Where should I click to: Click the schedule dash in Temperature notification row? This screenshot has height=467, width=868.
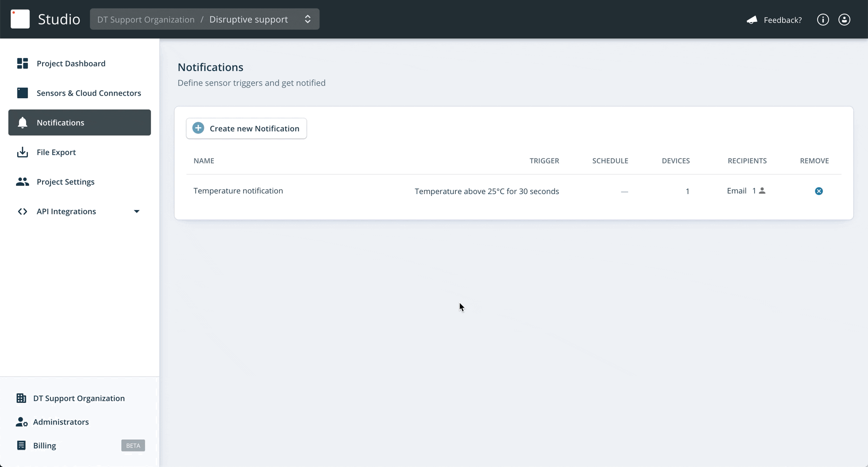[x=625, y=191]
